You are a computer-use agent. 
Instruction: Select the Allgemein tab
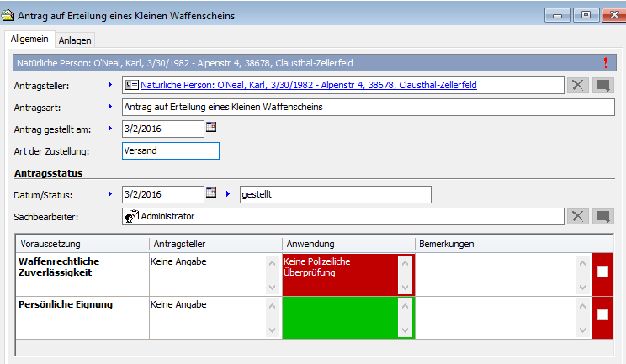pyautogui.click(x=29, y=39)
